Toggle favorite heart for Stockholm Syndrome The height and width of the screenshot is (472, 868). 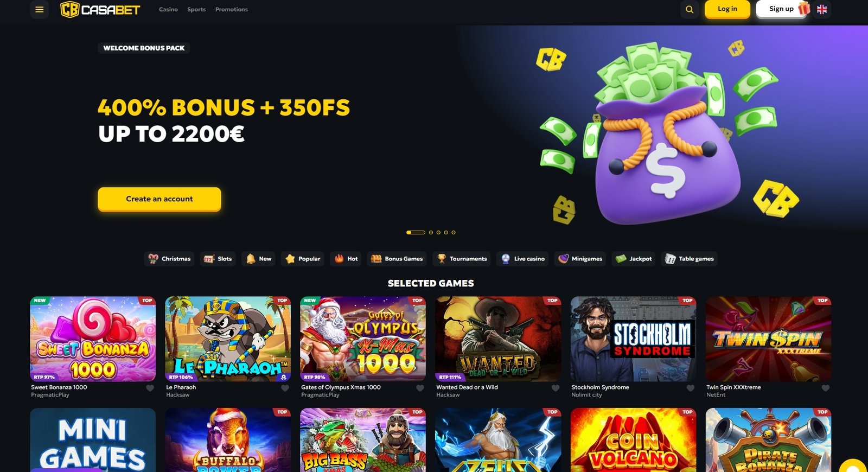click(x=691, y=388)
